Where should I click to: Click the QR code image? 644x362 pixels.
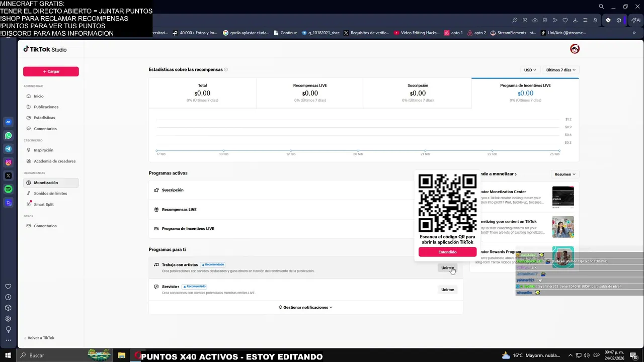coord(447,203)
